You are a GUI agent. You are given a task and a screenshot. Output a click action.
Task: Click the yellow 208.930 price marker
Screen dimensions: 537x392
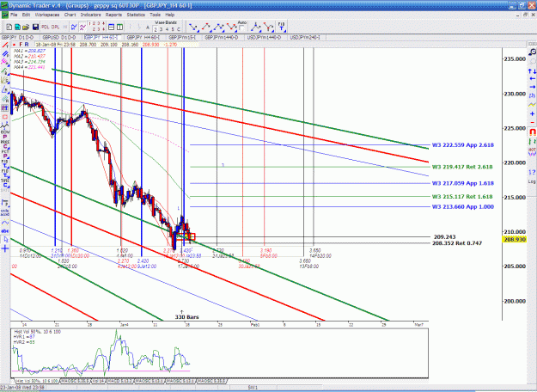(515, 240)
